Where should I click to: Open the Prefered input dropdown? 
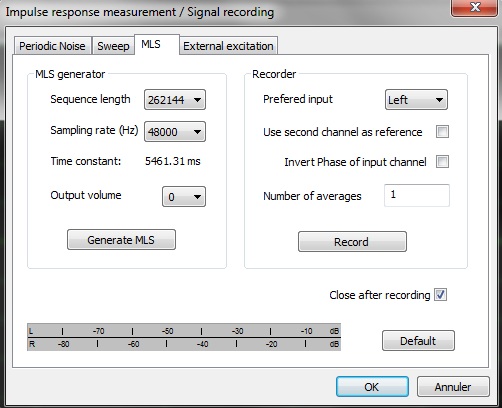tap(416, 99)
